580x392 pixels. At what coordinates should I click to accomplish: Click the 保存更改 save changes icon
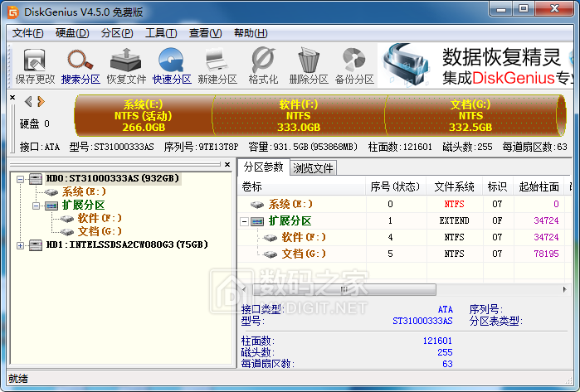pos(35,66)
